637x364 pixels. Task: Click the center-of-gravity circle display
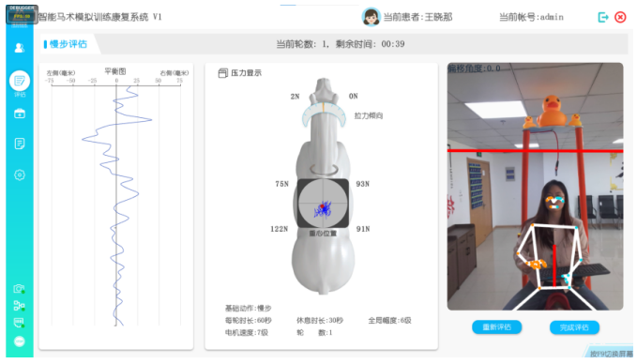pos(323,204)
